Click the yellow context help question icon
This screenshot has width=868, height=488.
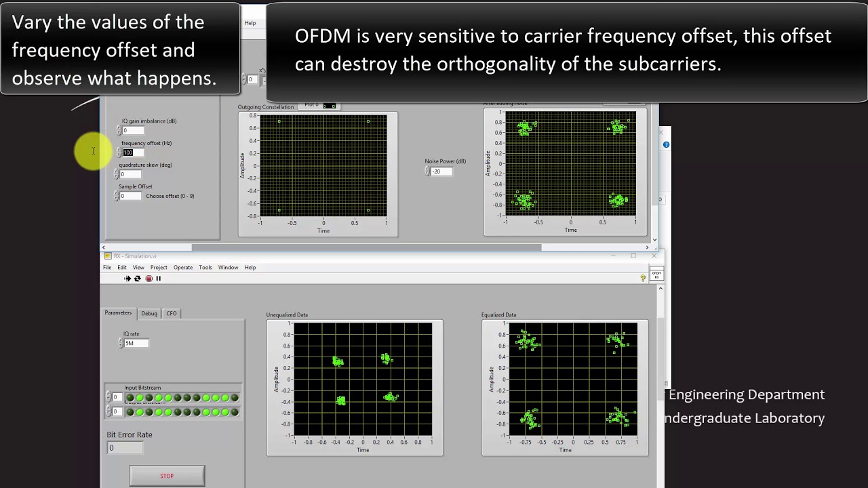click(x=643, y=278)
